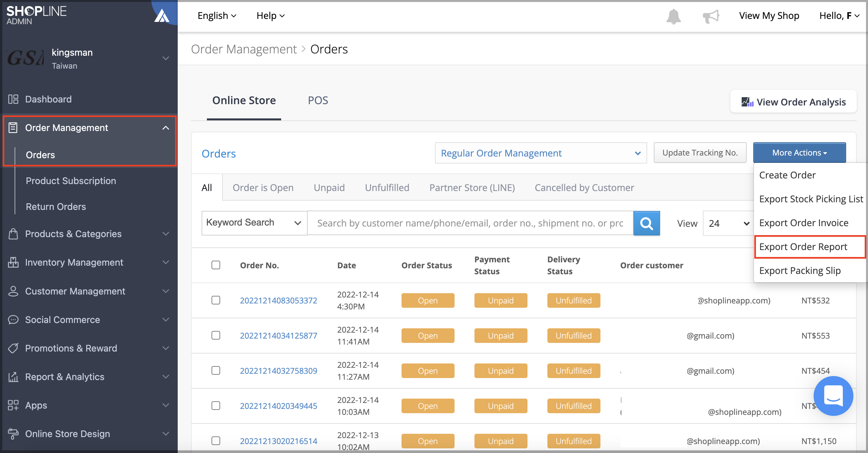Click Order Management breadcrumb link
The image size is (868, 453).
pos(244,49)
